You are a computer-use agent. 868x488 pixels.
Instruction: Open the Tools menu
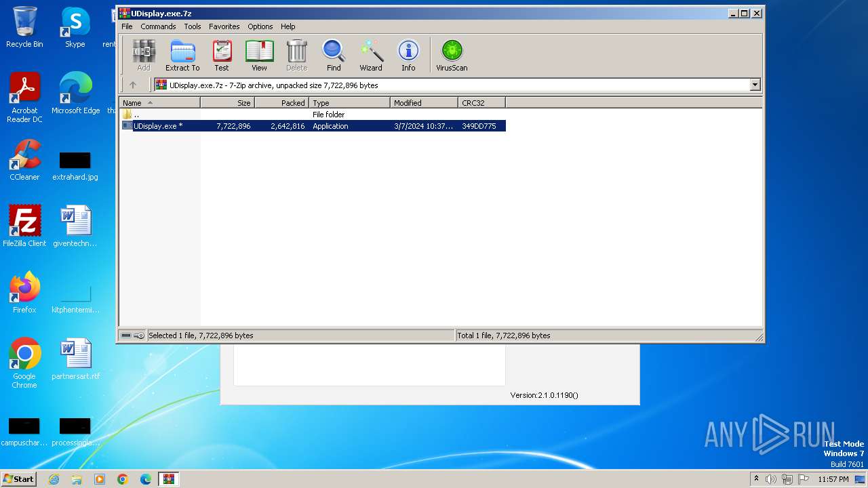(x=193, y=26)
